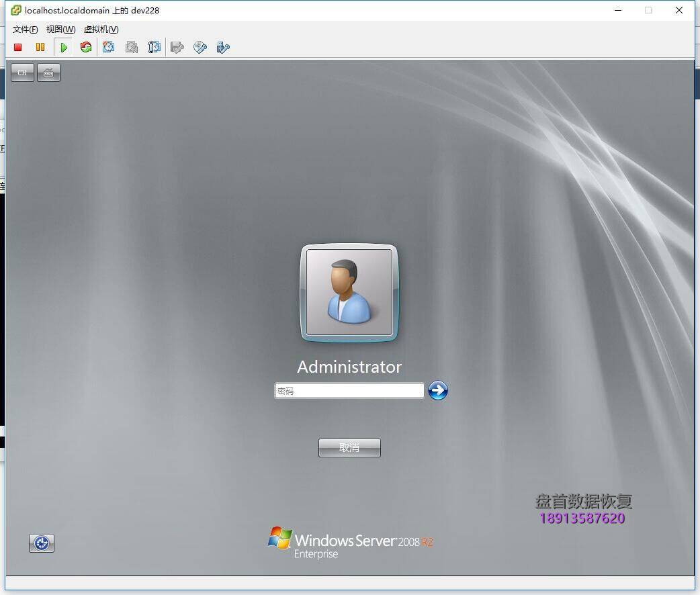Open the 虚拟机(V) menu
Screen dimensions: 700x595
click(101, 30)
